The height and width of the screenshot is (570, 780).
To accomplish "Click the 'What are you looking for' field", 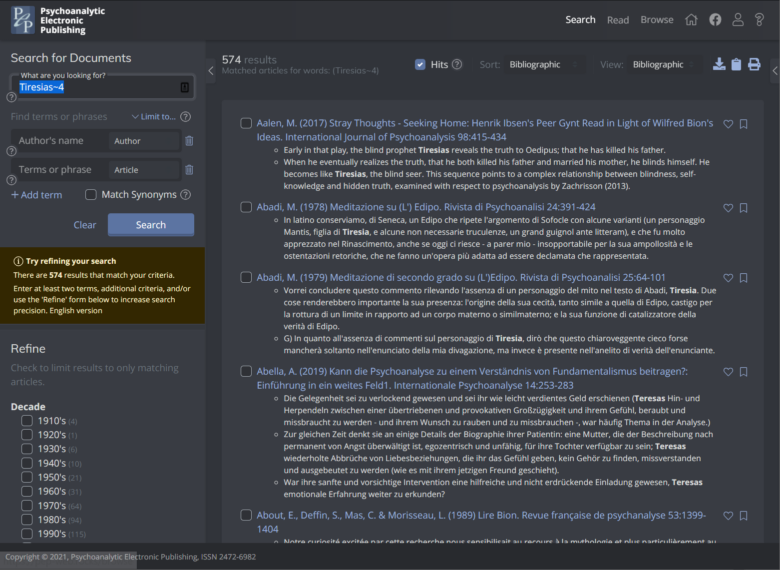I will tap(95, 88).
